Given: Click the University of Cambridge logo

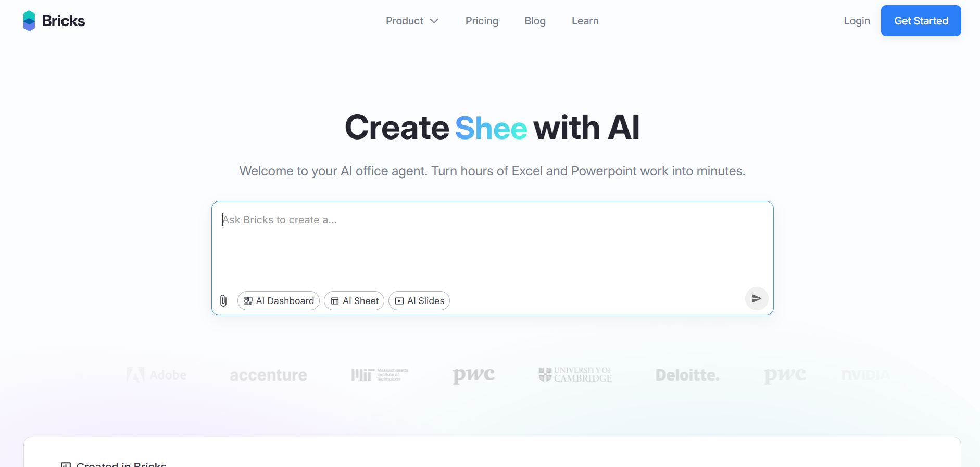Looking at the screenshot, I should (575, 375).
